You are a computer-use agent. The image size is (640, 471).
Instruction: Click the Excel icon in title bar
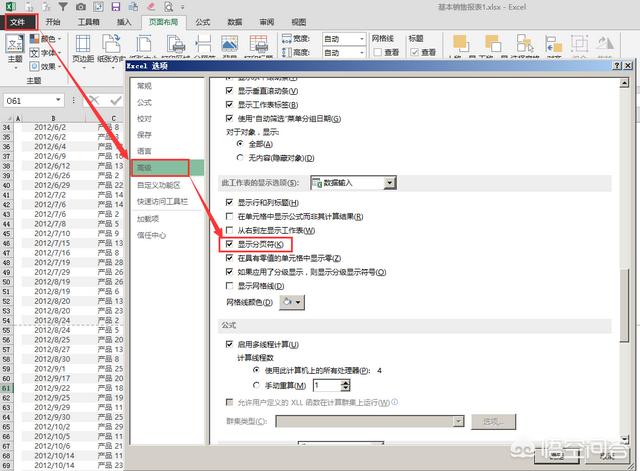pos(7,6)
